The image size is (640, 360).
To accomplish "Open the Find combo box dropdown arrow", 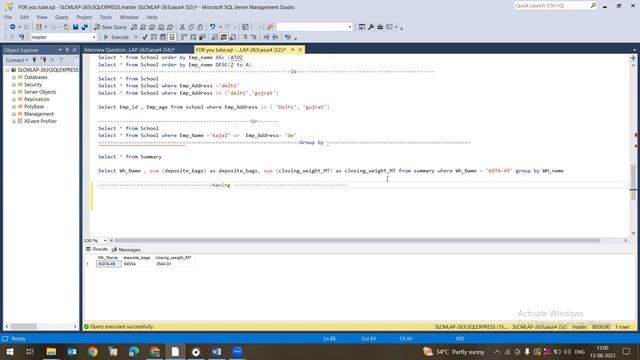I will [x=350, y=27].
